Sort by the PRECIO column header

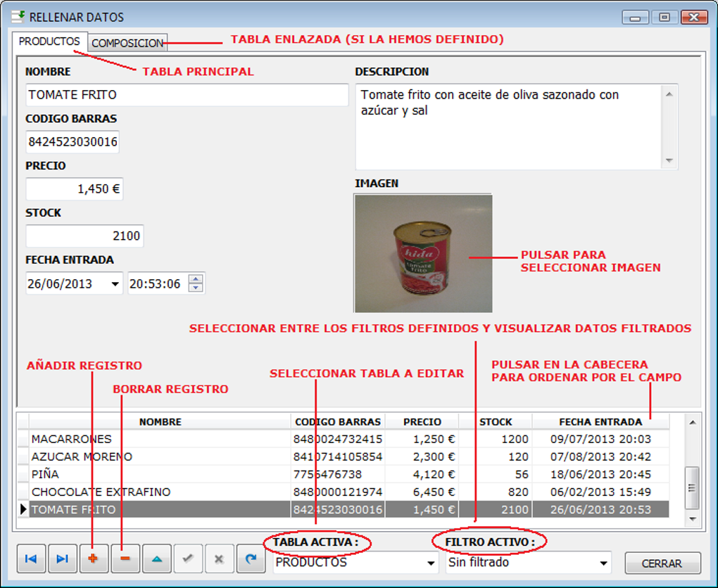[421, 421]
